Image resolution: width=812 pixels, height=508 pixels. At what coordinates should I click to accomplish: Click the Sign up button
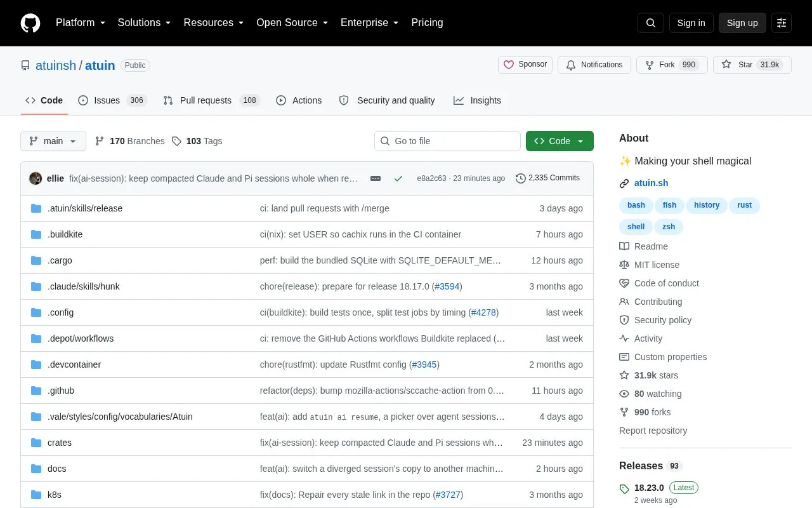pos(742,23)
